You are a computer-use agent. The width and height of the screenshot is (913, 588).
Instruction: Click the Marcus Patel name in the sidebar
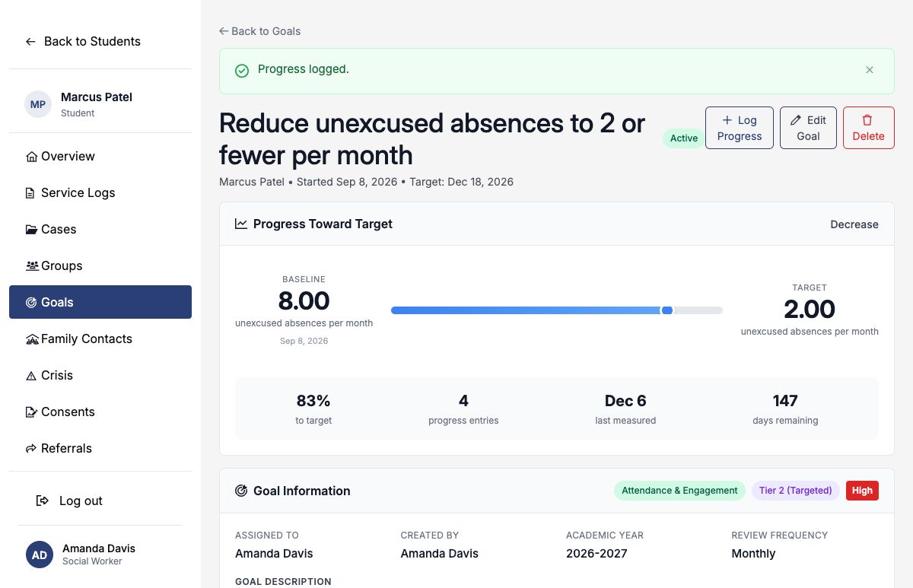point(97,97)
